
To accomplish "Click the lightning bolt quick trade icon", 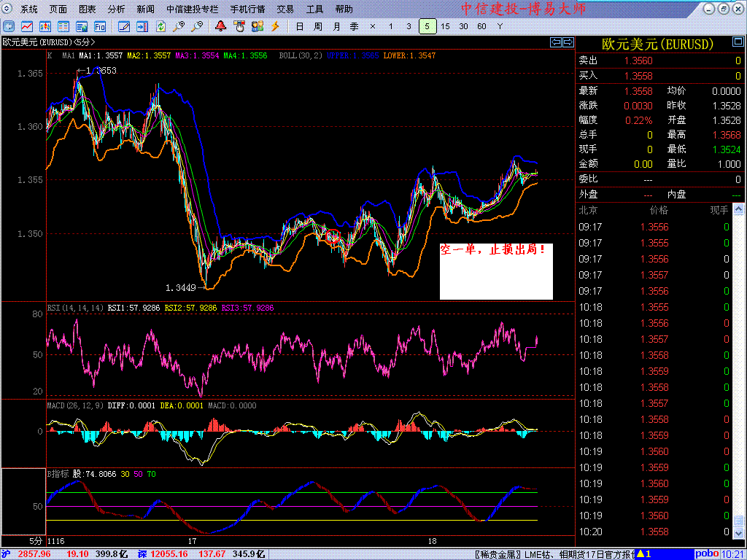I will [275, 26].
